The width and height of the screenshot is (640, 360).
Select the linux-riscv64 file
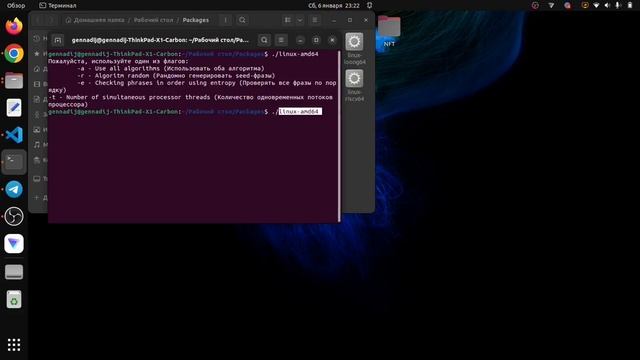354,86
